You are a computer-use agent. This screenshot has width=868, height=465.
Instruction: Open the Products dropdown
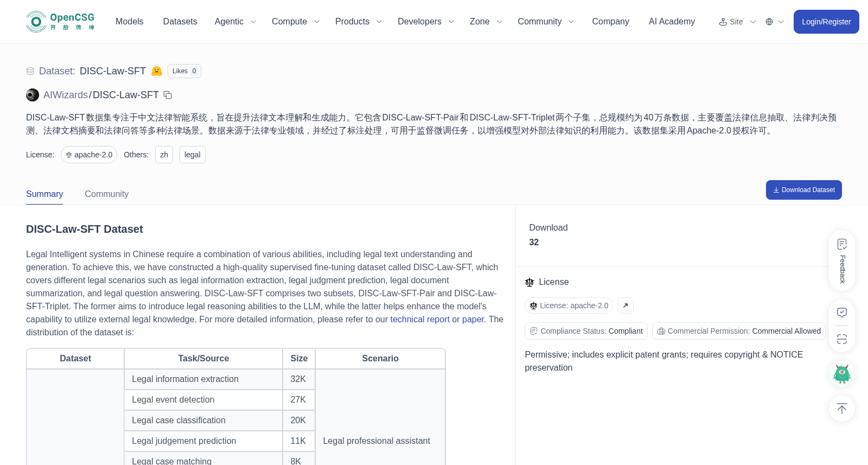359,22
